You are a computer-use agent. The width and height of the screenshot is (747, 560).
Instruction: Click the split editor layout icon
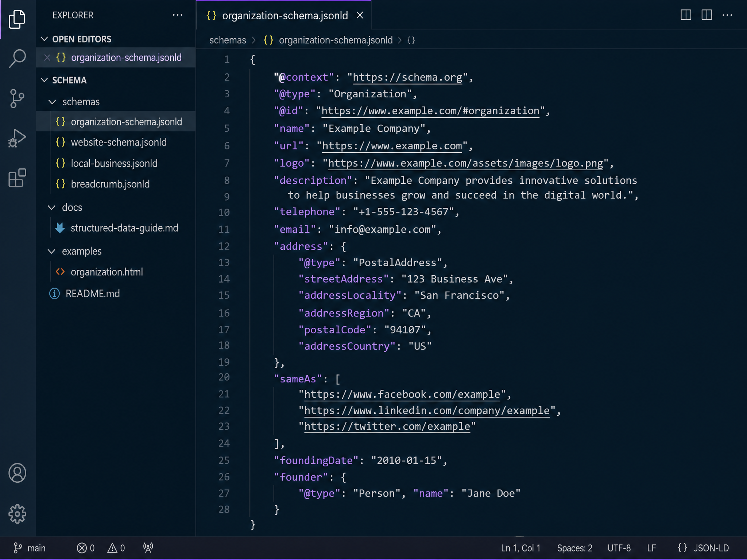[686, 15]
